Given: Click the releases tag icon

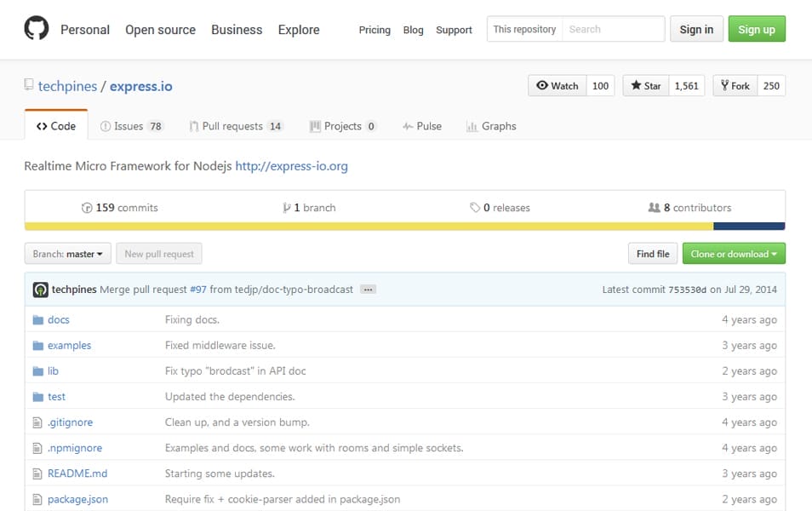Looking at the screenshot, I should click(x=474, y=208).
